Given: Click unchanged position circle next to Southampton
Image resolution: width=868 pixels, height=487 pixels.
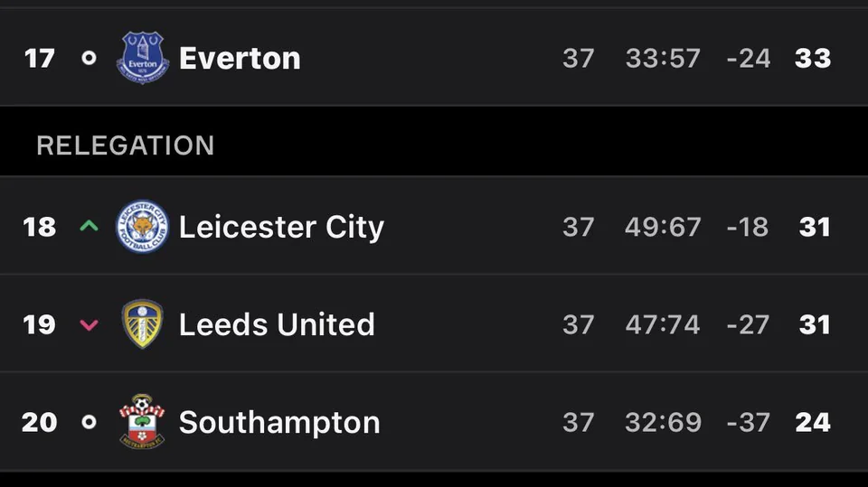Looking at the screenshot, I should [x=89, y=422].
